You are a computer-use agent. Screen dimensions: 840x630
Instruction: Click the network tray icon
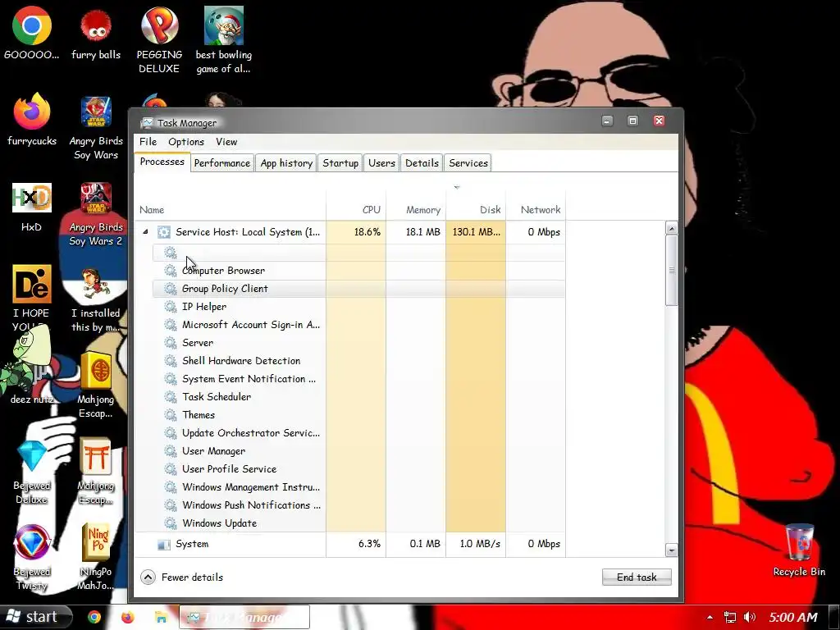[x=729, y=617]
